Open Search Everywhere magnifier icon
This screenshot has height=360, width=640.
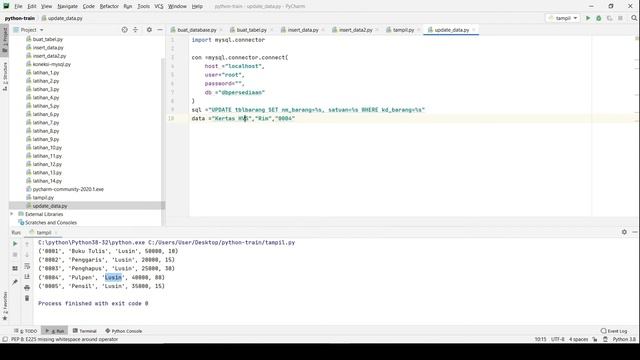tap(634, 18)
